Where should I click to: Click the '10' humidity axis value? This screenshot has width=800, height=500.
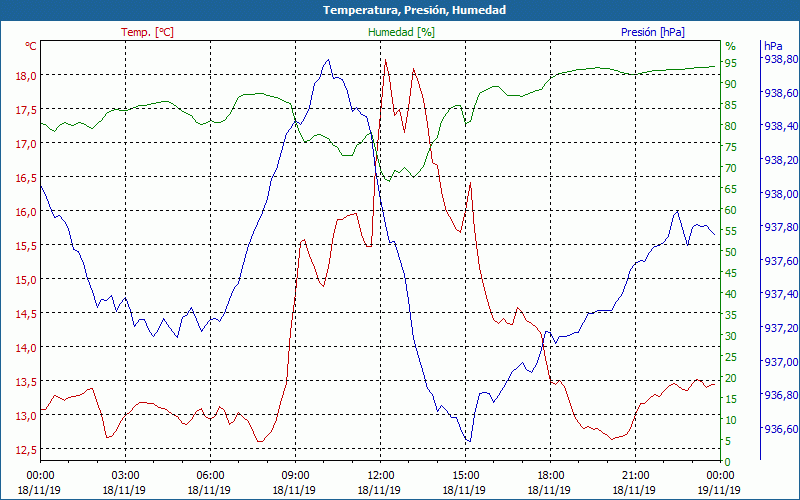731,420
